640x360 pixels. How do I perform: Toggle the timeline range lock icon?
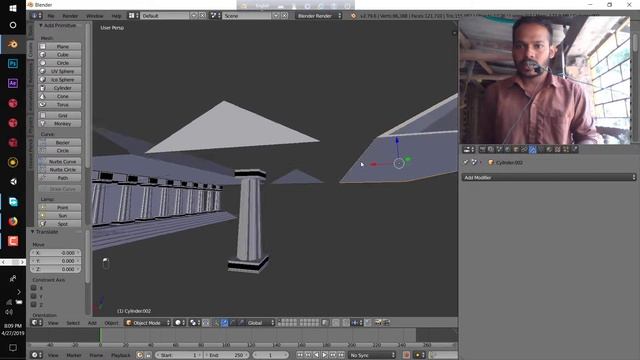[x=148, y=355]
